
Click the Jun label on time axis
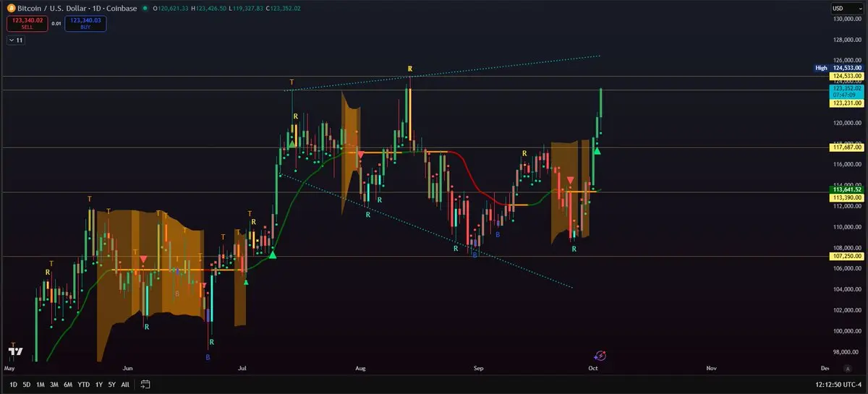(x=129, y=368)
